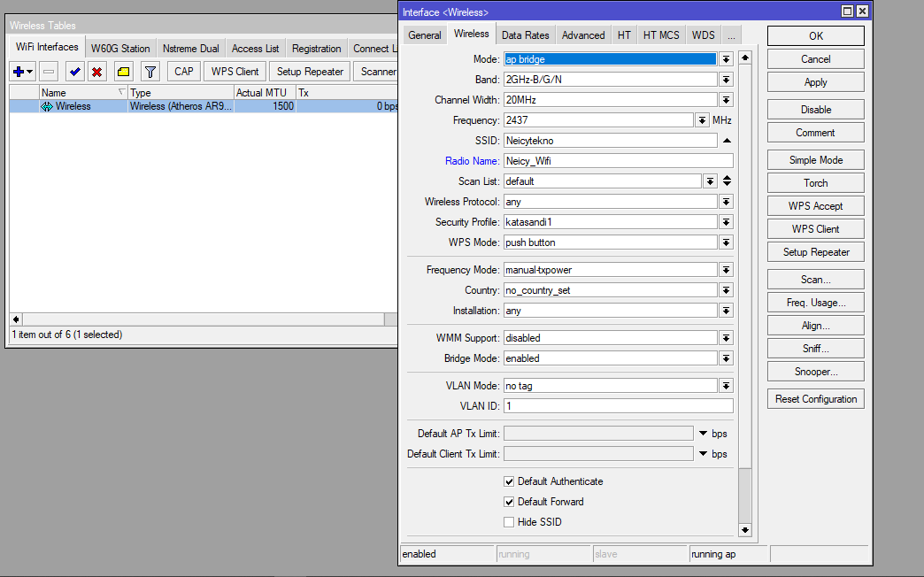Click the OK button
The image size is (924, 577).
pyautogui.click(x=815, y=36)
